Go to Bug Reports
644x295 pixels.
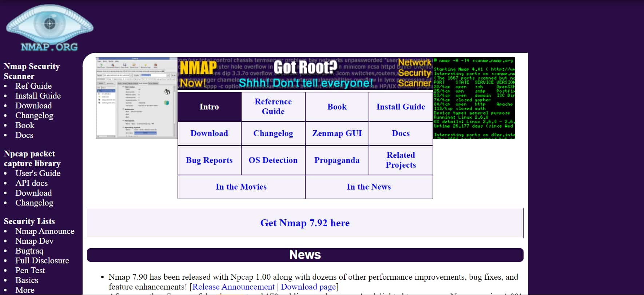point(209,160)
